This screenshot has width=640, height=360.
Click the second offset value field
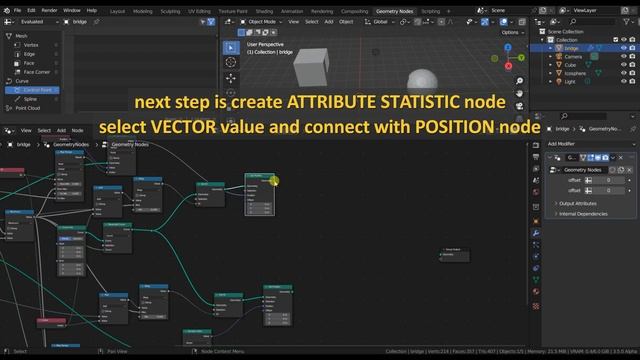[608, 191]
